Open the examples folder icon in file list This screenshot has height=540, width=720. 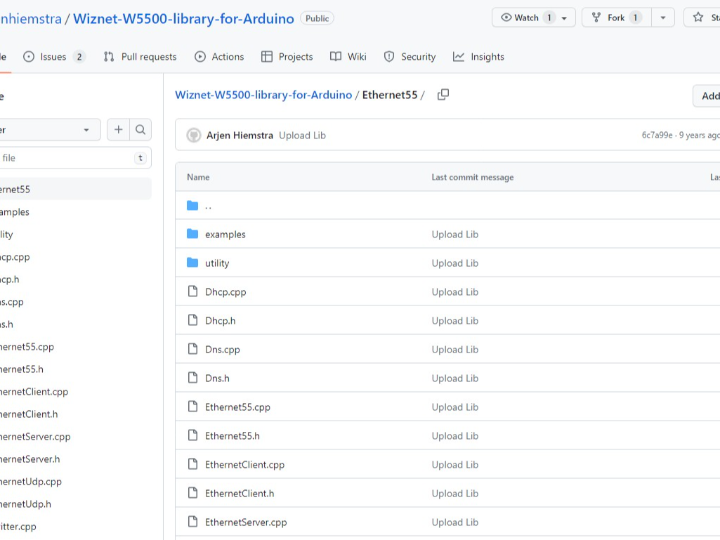(x=192, y=234)
